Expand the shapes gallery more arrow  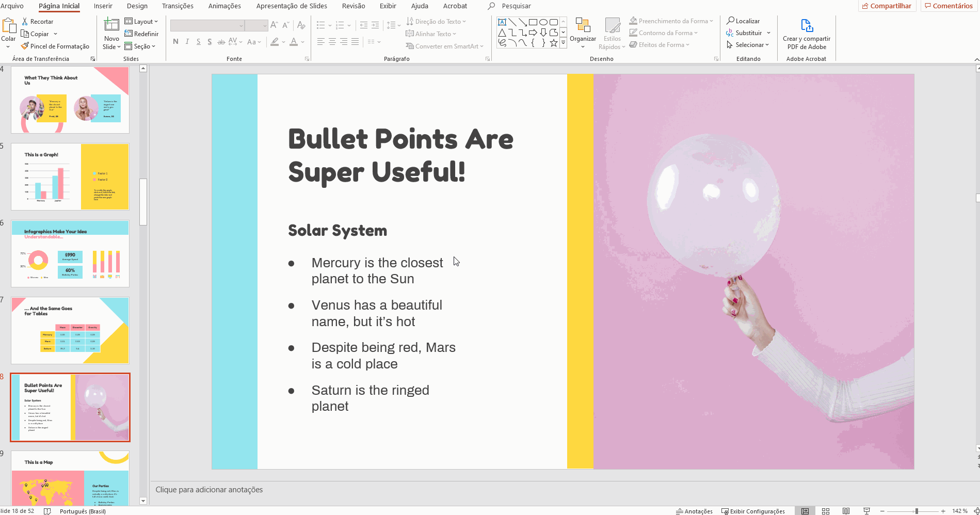(563, 43)
